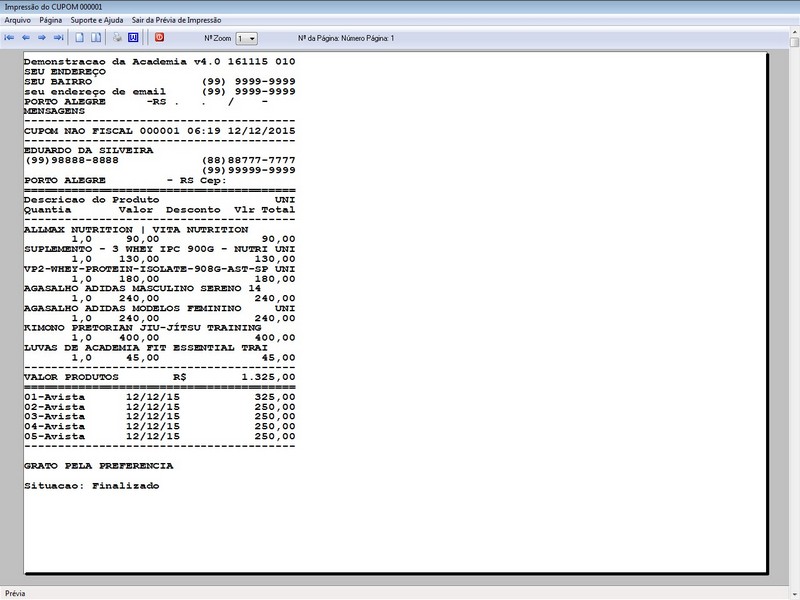Click the Descricao do Produto column header
The image size is (800, 600).
92,200
